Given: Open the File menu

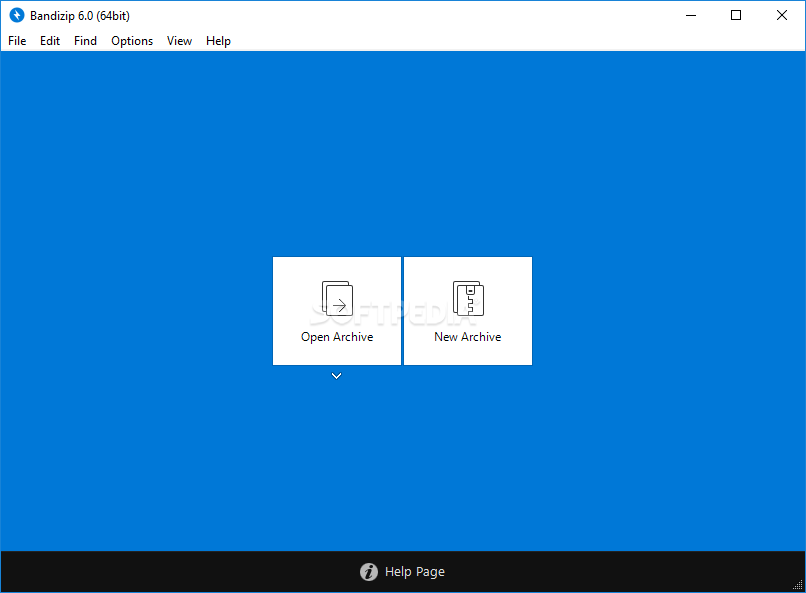Looking at the screenshot, I should [x=17, y=41].
